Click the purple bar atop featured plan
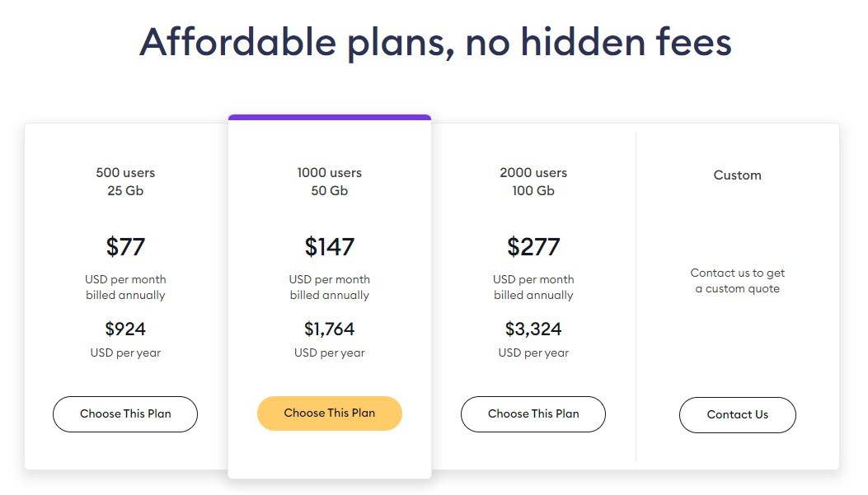Screen dimensions: 868x495 click(x=330, y=117)
